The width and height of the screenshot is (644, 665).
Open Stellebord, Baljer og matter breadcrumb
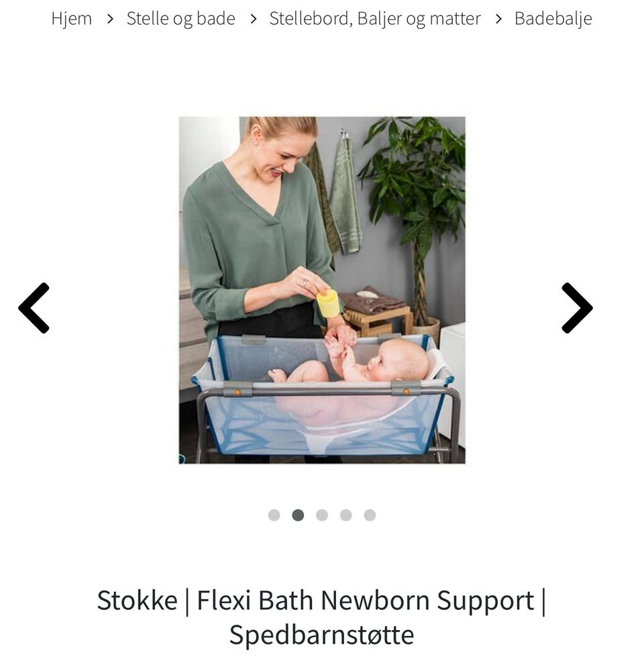(x=375, y=19)
